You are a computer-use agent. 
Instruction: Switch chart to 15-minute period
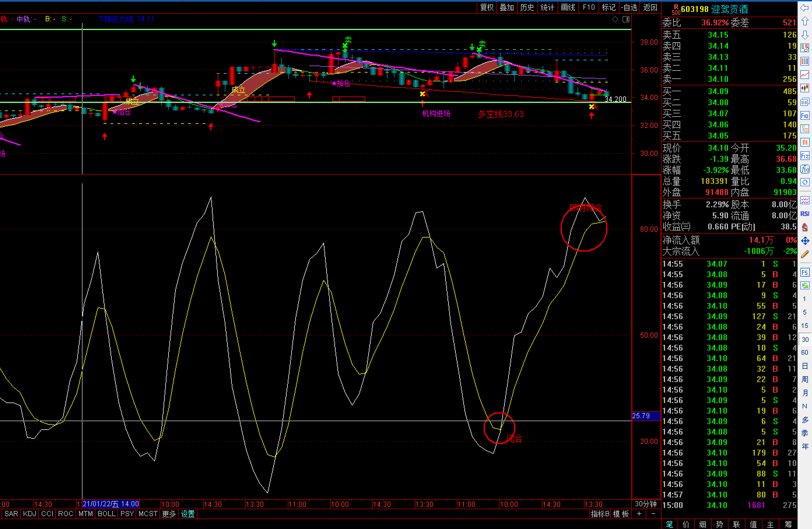(804, 326)
